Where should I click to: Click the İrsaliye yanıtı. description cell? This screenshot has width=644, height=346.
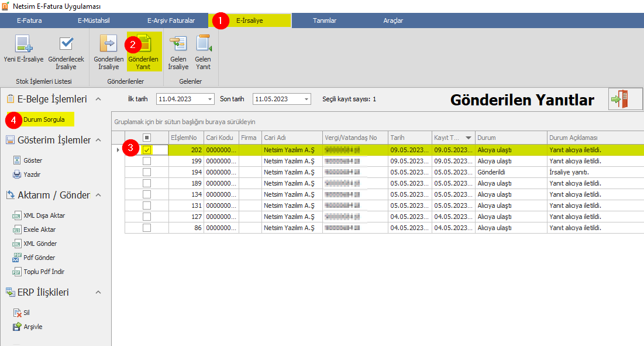(x=595, y=172)
